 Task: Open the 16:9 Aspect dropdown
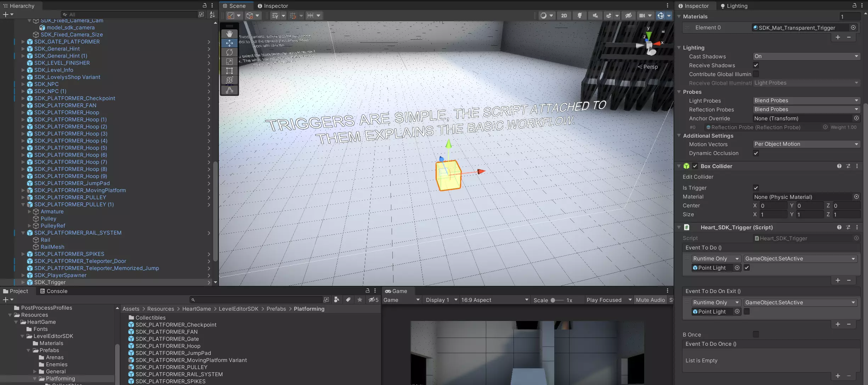point(494,300)
